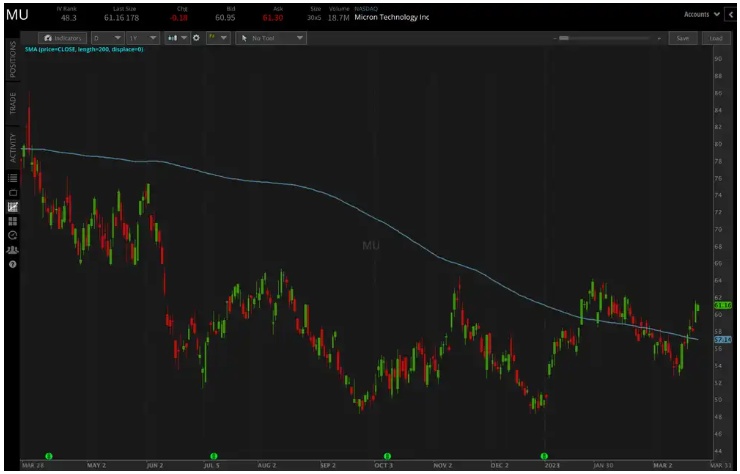Screen dimensions: 740x474
Task: Open chart settings gear icon
Action: 196,38
